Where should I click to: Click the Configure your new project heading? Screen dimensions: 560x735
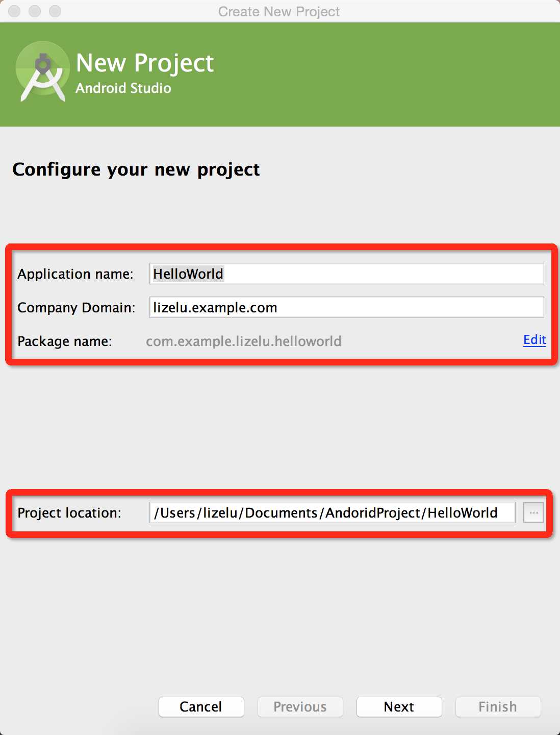(x=136, y=170)
